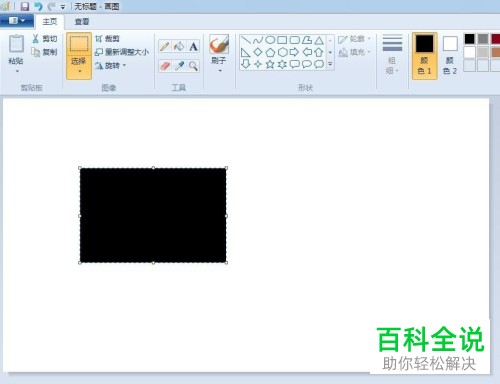
Task: Select the rounded rectangle shape
Action: pos(295,40)
